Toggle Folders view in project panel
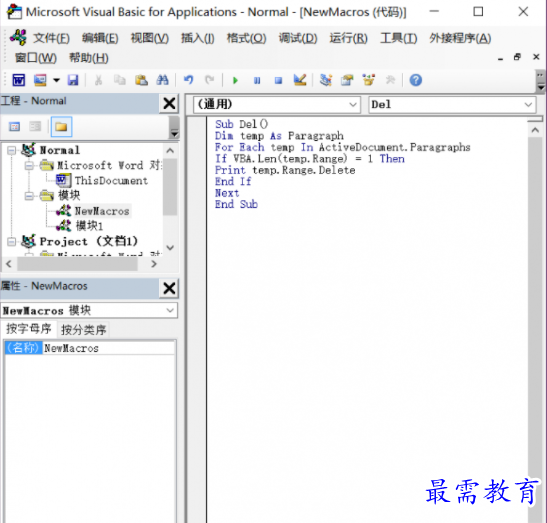This screenshot has width=547, height=523. click(61, 127)
